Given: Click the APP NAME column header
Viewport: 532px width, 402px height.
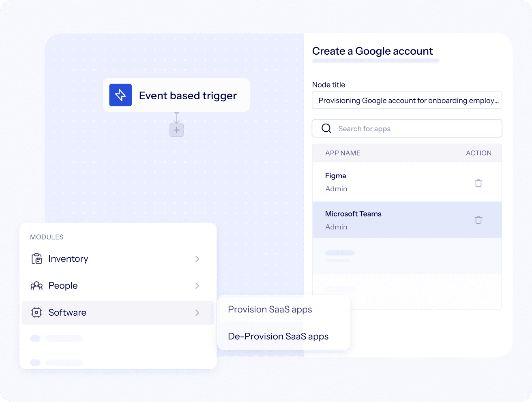Looking at the screenshot, I should (x=343, y=153).
